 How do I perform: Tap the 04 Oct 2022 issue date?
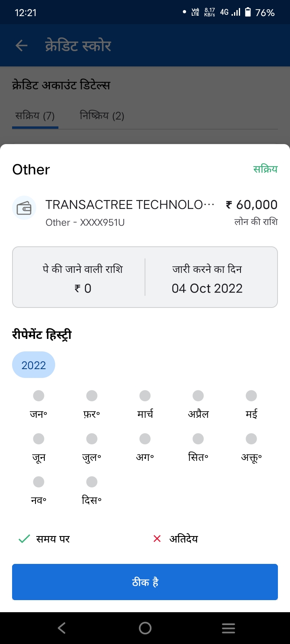coord(207,288)
